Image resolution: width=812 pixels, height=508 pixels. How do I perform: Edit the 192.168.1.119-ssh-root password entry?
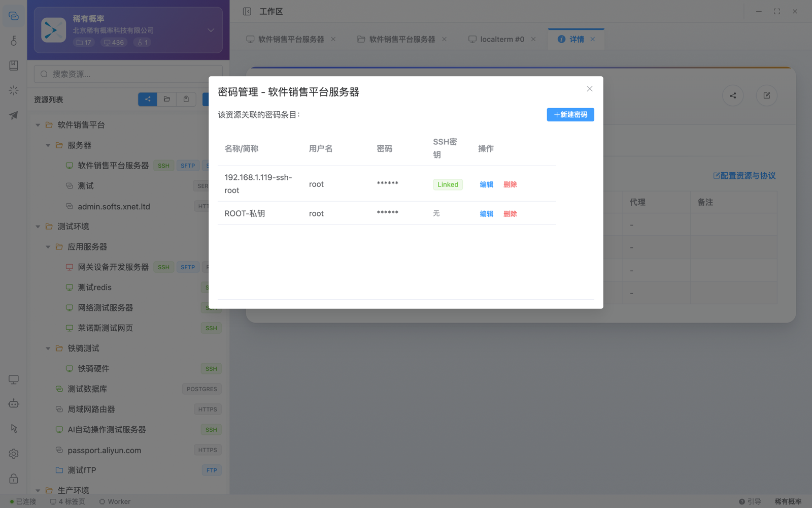tap(486, 184)
